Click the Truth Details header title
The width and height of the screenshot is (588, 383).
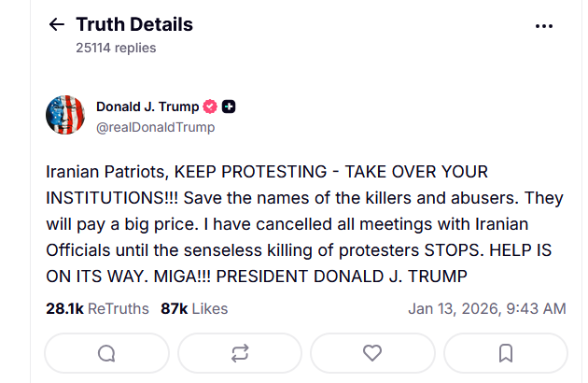[x=133, y=25]
